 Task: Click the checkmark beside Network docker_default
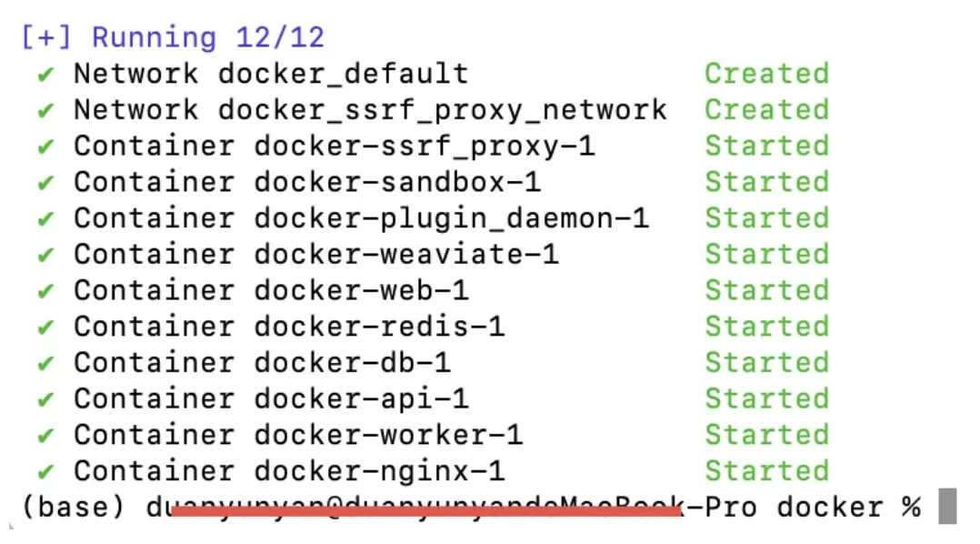(x=45, y=74)
